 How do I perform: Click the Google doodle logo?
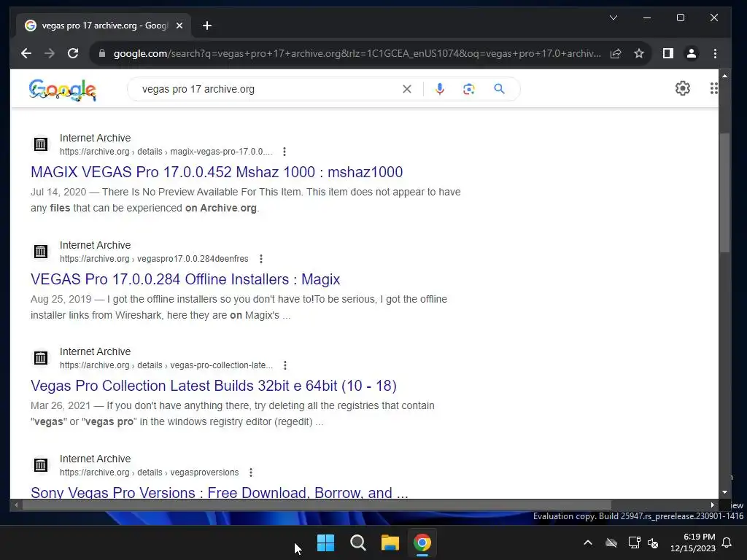[x=63, y=90]
